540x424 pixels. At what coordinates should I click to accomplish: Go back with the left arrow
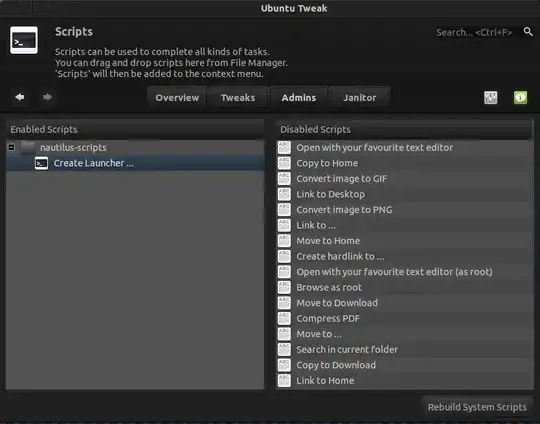click(x=20, y=97)
